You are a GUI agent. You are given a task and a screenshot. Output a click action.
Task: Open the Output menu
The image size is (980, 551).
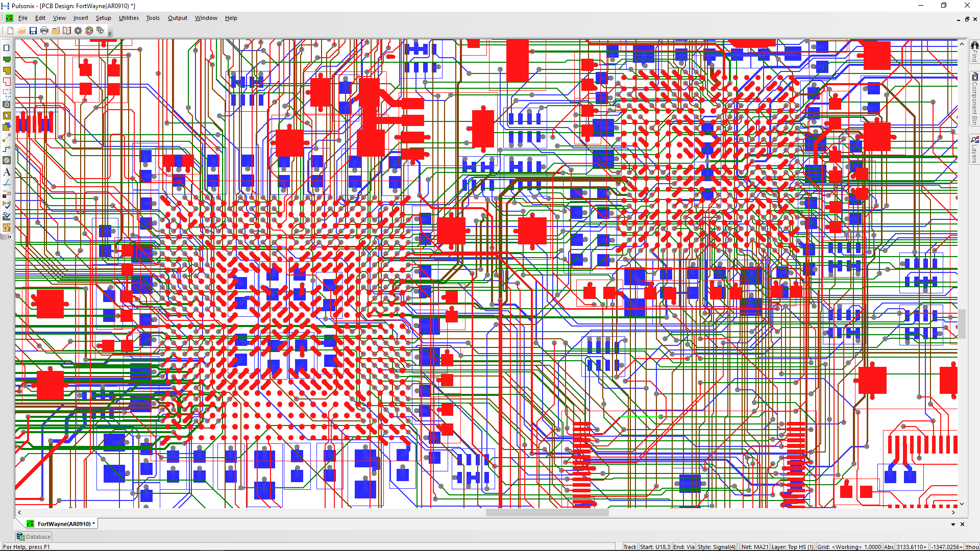click(x=178, y=18)
